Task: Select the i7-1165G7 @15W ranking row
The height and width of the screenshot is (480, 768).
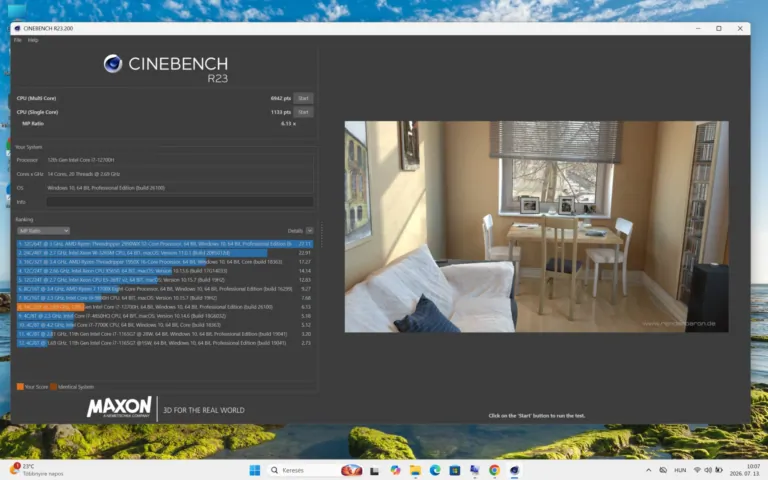Action: coord(165,343)
